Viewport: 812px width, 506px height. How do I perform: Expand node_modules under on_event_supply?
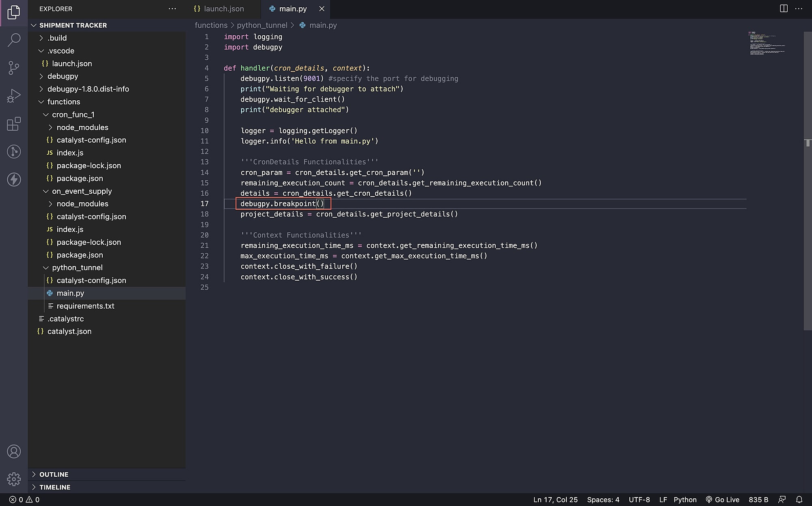[107, 204]
